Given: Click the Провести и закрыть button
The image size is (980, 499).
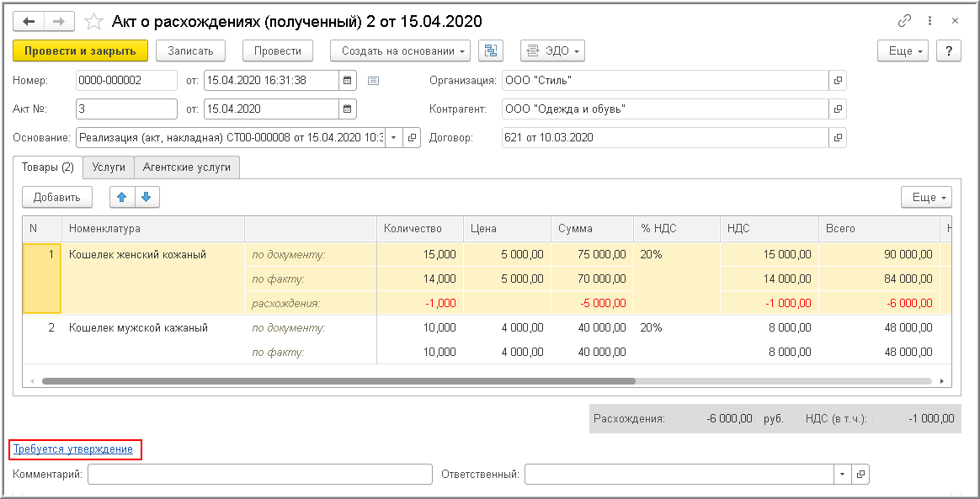Looking at the screenshot, I should pos(80,51).
